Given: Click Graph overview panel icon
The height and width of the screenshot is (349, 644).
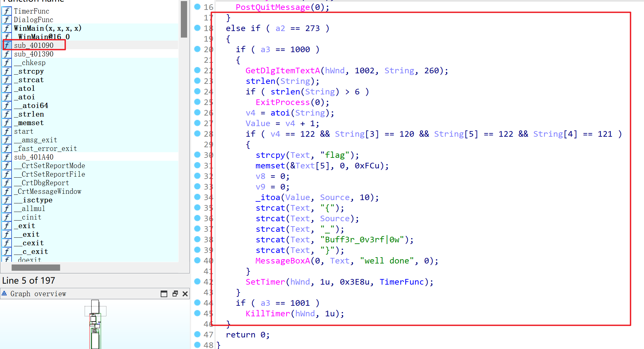Looking at the screenshot, I should point(4,294).
